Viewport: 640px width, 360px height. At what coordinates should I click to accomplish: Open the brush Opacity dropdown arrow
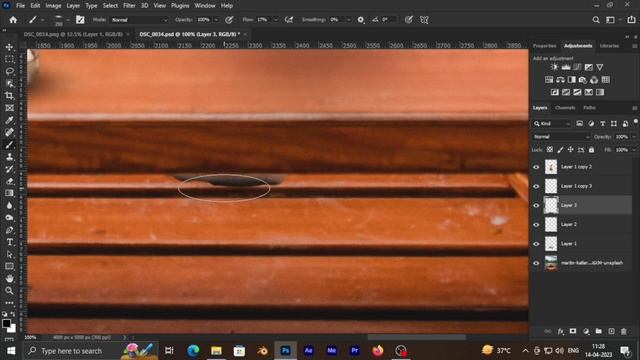coord(216,20)
